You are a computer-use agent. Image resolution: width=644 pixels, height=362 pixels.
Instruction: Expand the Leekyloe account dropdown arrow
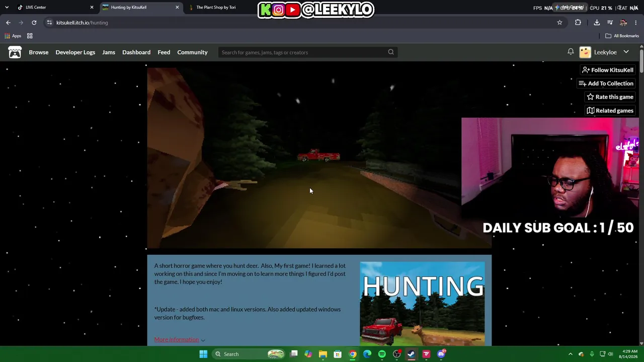pos(626,52)
